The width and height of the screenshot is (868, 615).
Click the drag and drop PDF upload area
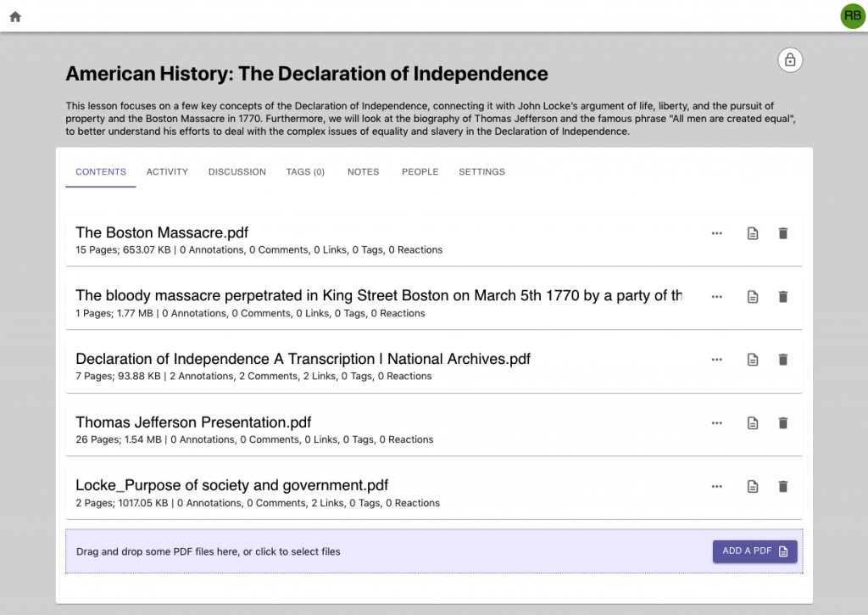[339, 551]
